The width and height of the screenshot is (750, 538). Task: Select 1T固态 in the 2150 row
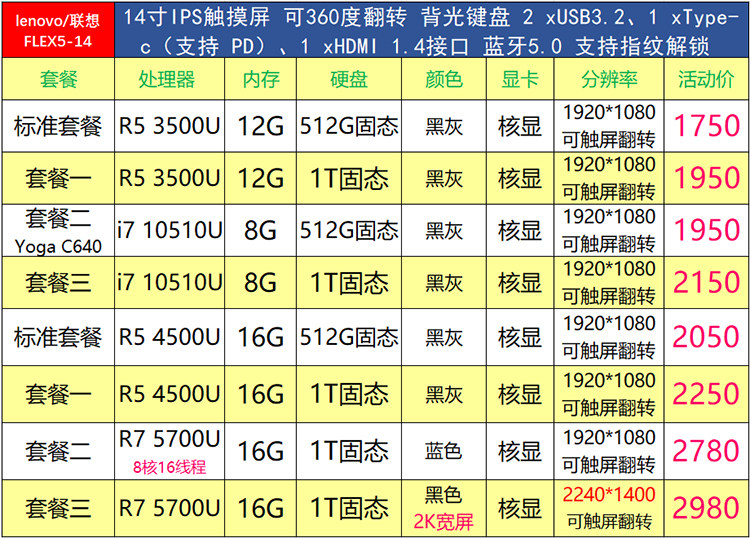pos(349,283)
